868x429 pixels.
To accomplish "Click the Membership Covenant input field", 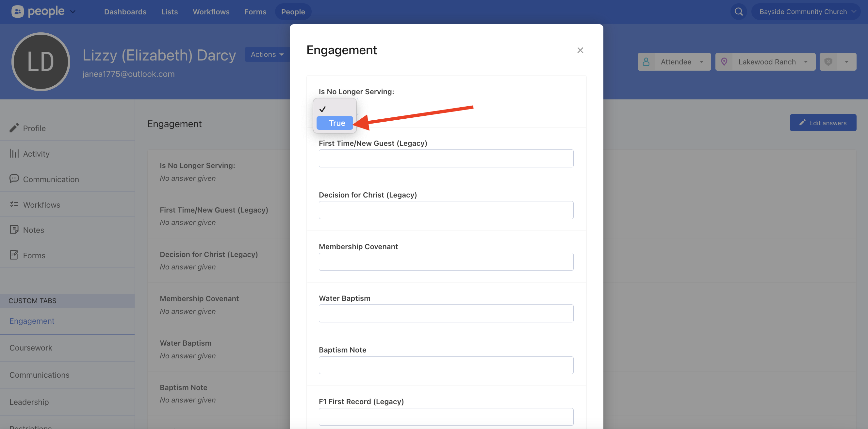I will click(x=446, y=262).
